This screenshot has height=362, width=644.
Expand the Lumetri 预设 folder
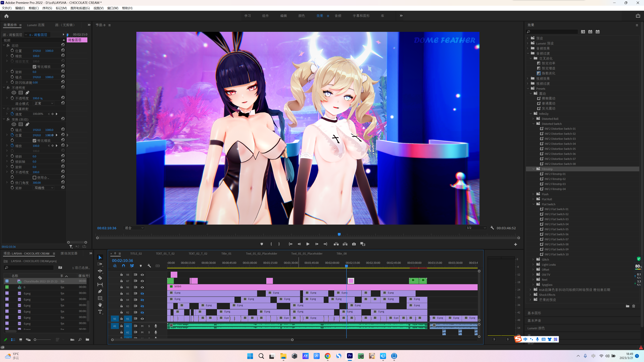527,43
